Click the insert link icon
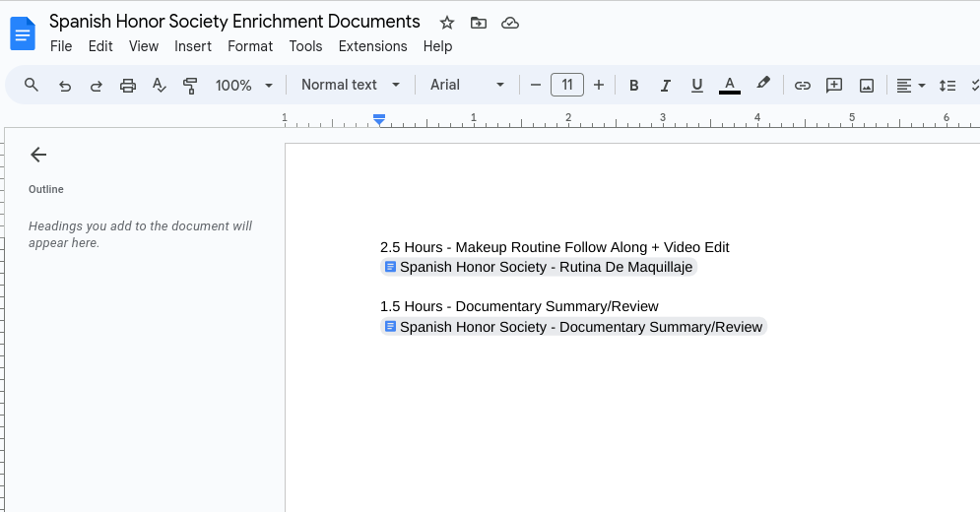Screen dimensions: 980x512 803,86
